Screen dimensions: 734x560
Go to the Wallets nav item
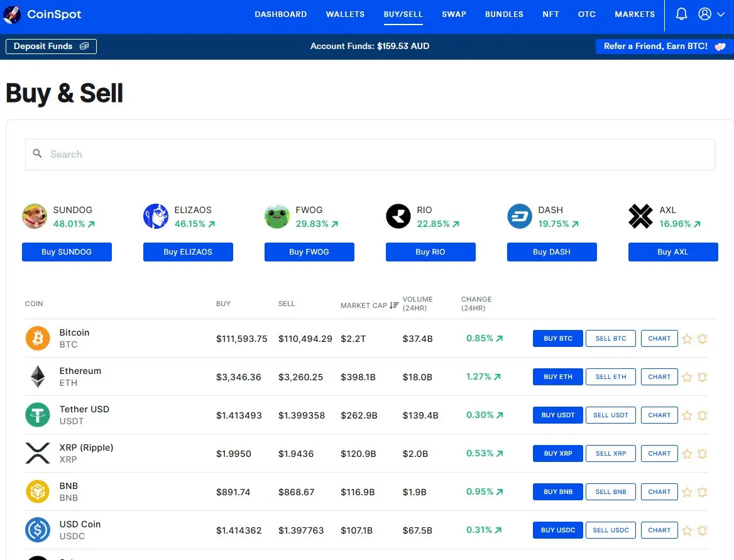pyautogui.click(x=345, y=14)
